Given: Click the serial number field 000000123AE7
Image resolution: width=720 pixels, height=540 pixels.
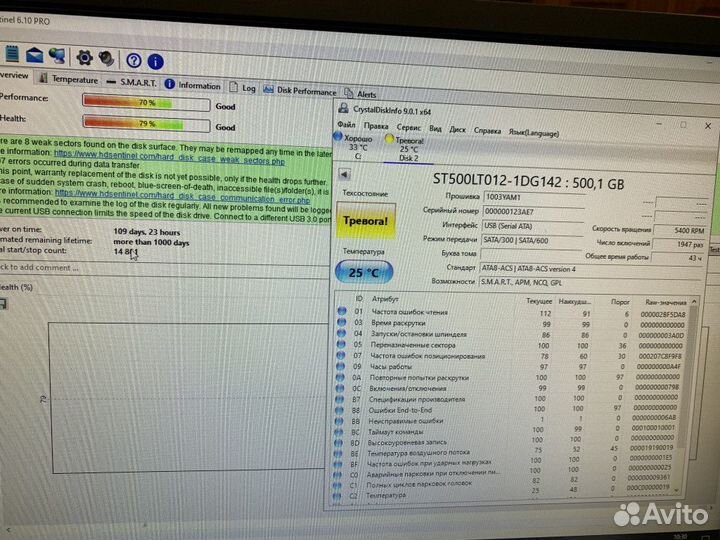Looking at the screenshot, I should pos(534,212).
